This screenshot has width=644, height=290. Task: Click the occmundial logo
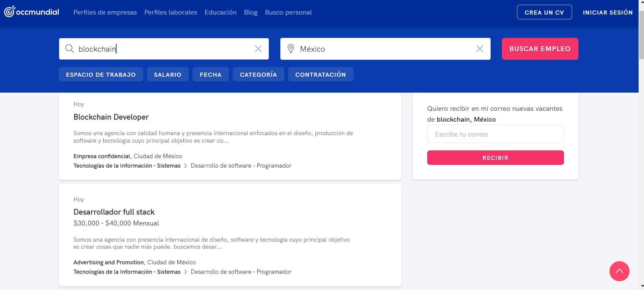[31, 12]
